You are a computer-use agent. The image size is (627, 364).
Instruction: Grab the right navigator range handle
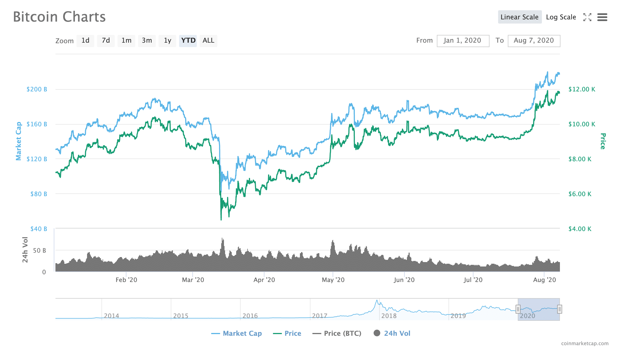pyautogui.click(x=560, y=309)
